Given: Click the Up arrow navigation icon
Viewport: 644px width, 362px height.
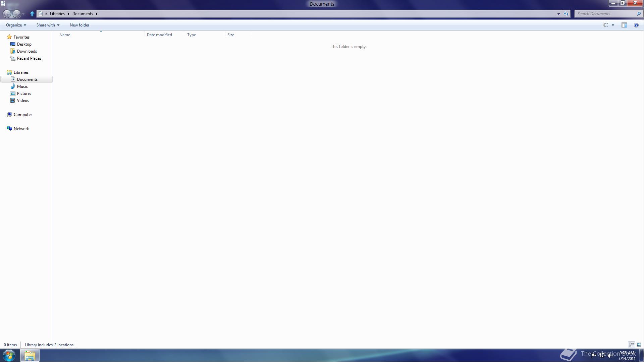Looking at the screenshot, I should click(32, 14).
